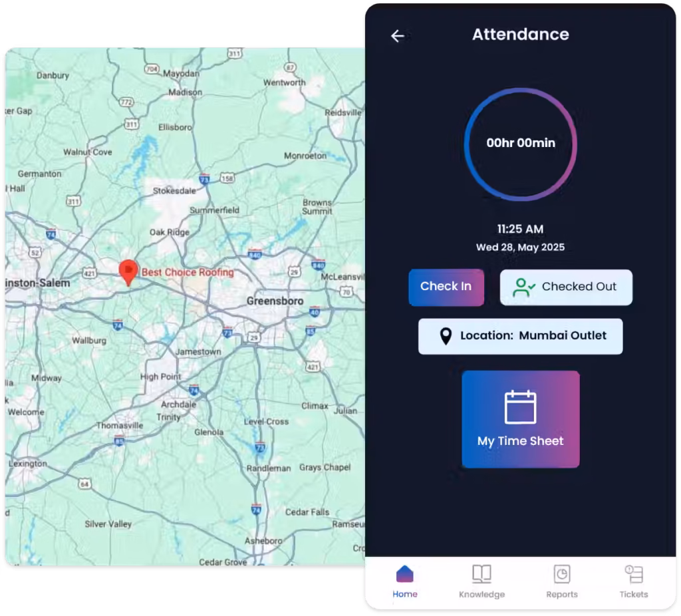Click the Silver Valley map label
Image resolution: width=681 pixels, height=616 pixels.
(x=108, y=524)
